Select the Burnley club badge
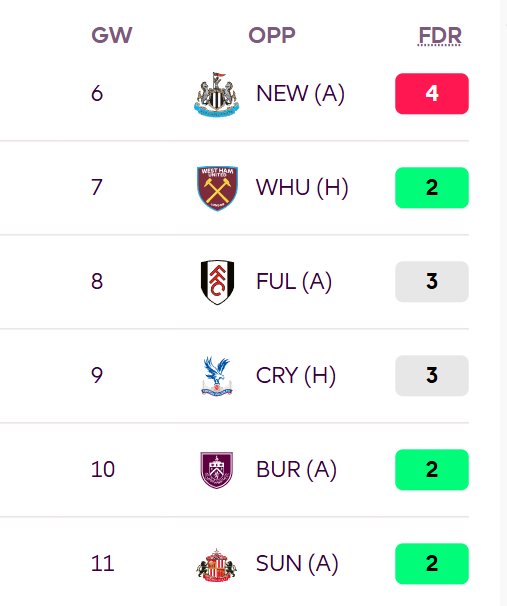The height and width of the screenshot is (606, 507). [217, 470]
